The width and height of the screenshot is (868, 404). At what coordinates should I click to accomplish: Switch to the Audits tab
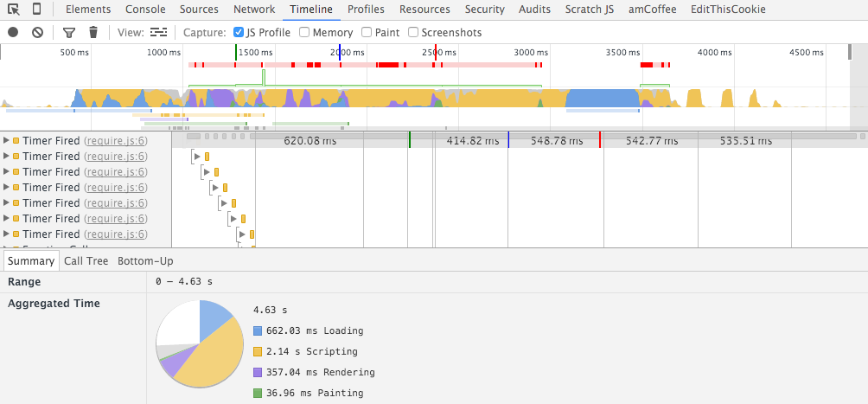(534, 10)
